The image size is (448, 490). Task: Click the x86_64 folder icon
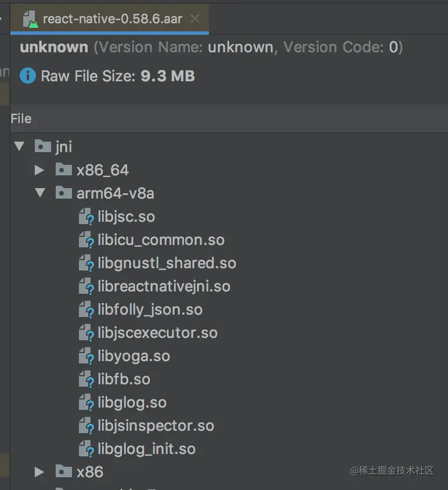point(63,170)
